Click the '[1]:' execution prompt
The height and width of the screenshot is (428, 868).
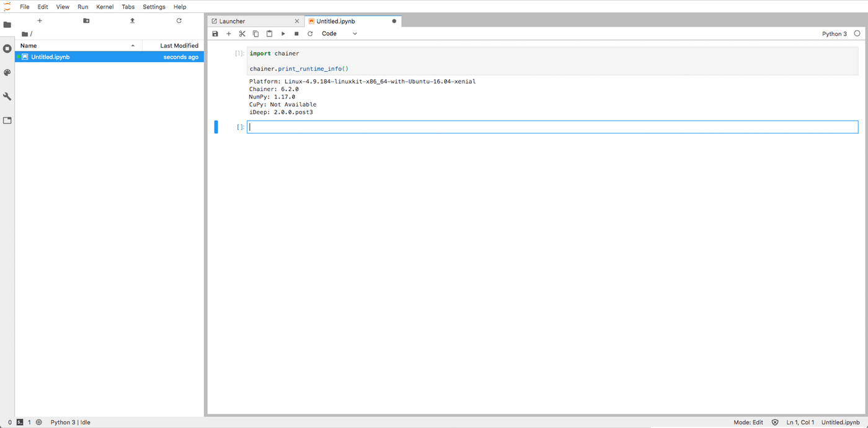click(x=239, y=53)
